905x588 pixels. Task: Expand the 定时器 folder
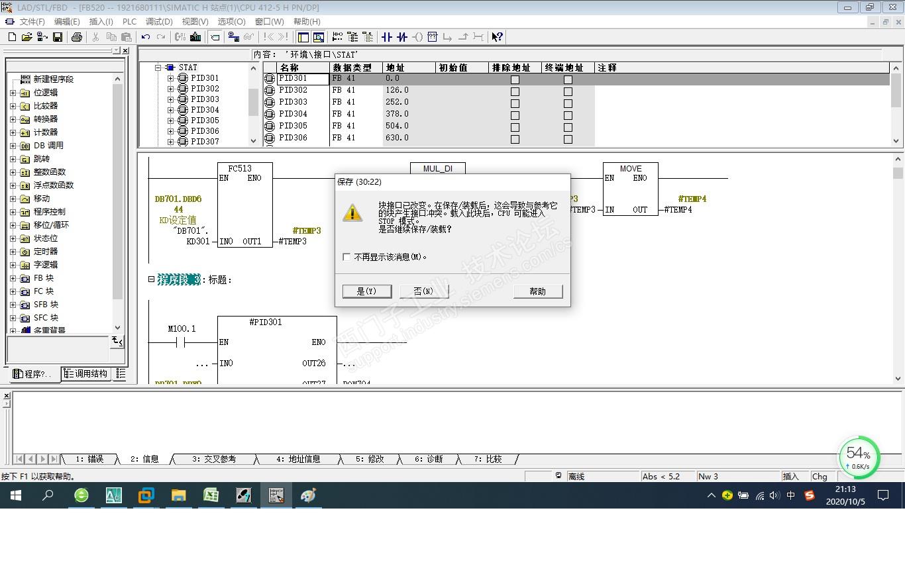tap(13, 252)
